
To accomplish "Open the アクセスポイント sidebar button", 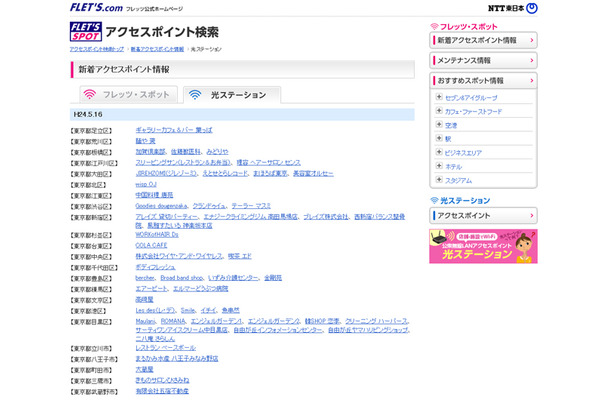I will [x=483, y=216].
